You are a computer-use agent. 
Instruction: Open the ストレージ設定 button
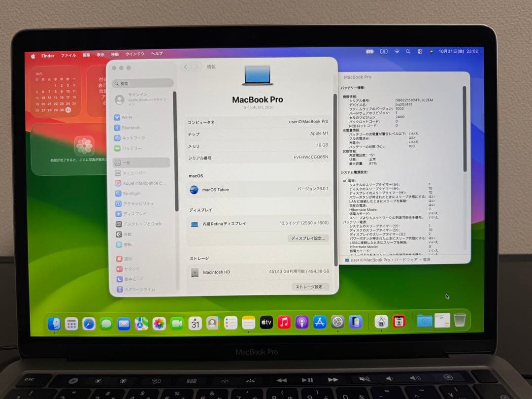(310, 286)
